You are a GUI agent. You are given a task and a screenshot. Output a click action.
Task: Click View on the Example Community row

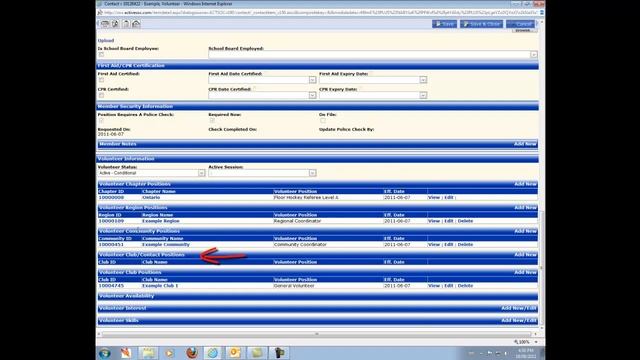click(x=434, y=244)
